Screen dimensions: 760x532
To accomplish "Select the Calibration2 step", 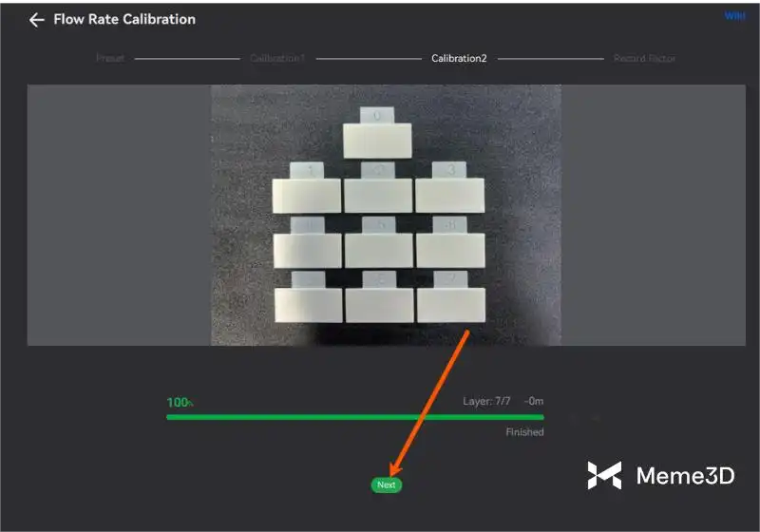I will (x=459, y=59).
